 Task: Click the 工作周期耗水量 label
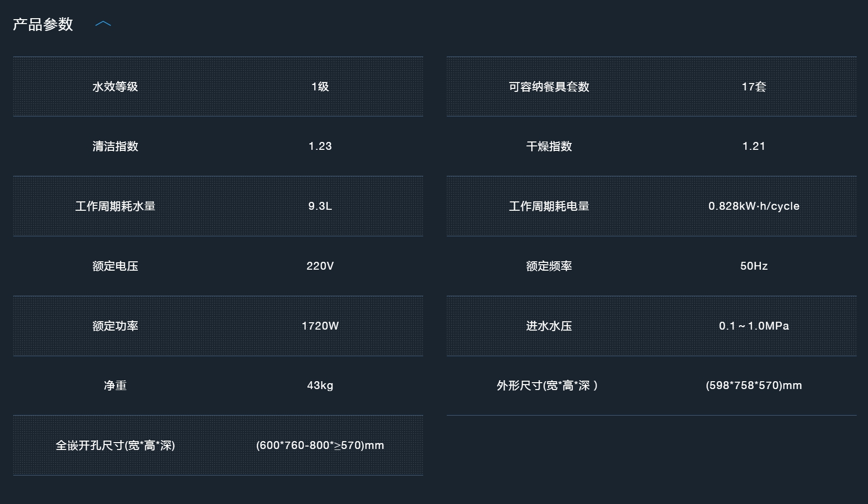pos(115,206)
